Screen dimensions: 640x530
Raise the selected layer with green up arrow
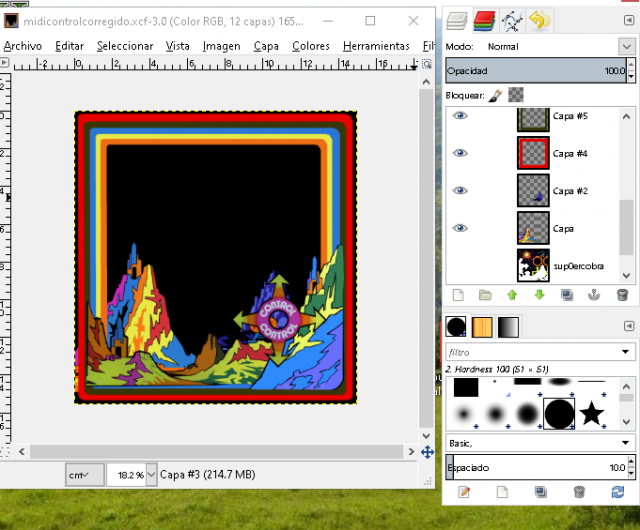(x=512, y=295)
